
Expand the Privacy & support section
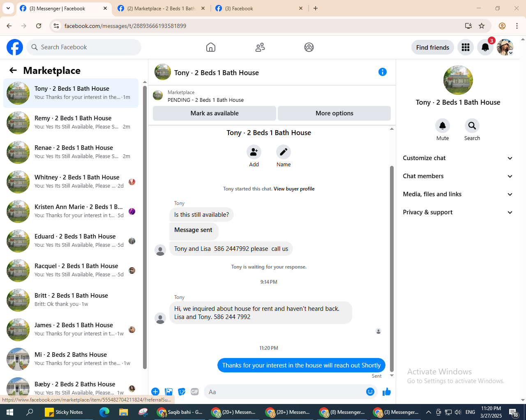tap(458, 212)
